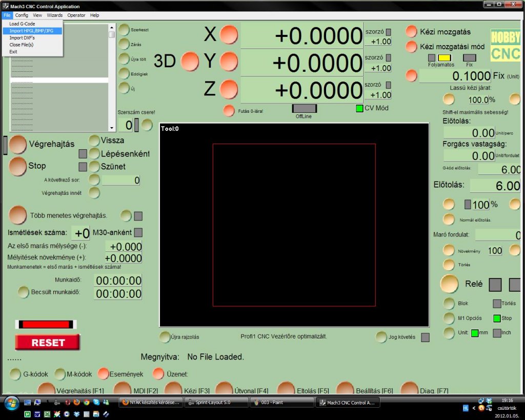
Task: Click the Eddigiek round button
Action: [124, 74]
